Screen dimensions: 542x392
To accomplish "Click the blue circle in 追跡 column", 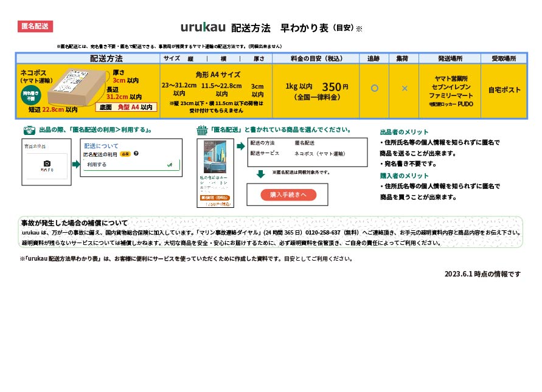I will click(374, 88).
